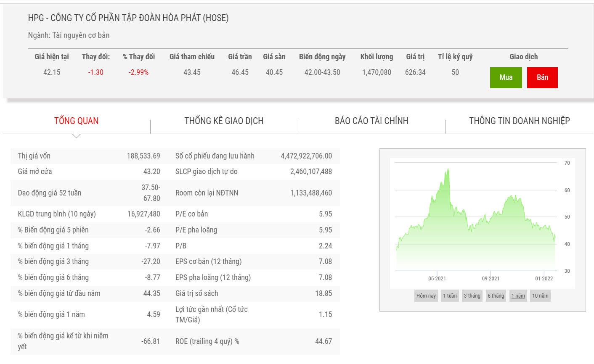This screenshot has height=364, width=594.
Task: Click the green Mua buy button
Action: click(x=506, y=78)
